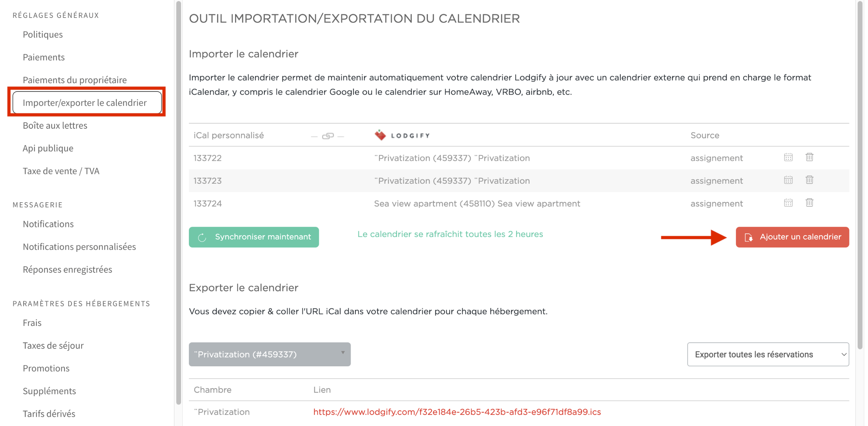Select Promotions under Paramètres des hébergements
This screenshot has height=426, width=868.
[46, 368]
